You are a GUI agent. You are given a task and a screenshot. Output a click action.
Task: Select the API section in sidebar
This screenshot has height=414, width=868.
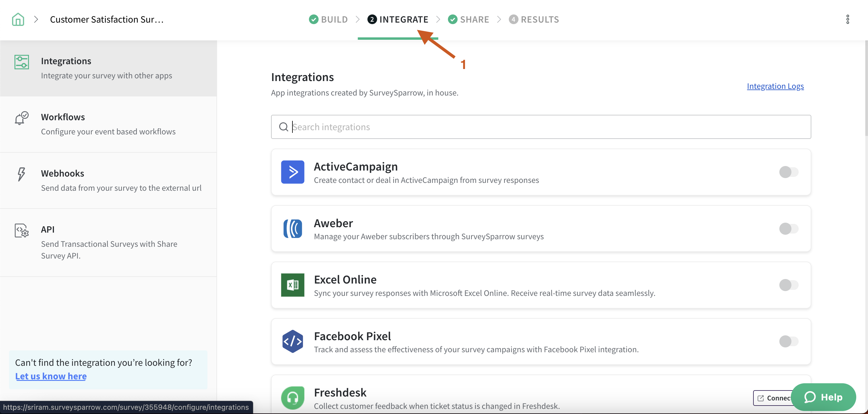pos(108,243)
